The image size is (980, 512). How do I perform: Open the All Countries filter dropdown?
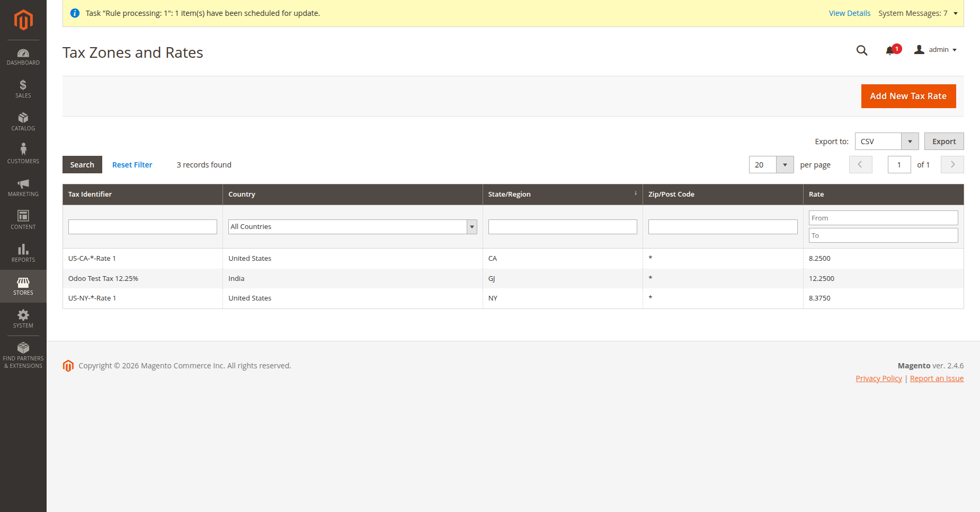pyautogui.click(x=353, y=227)
